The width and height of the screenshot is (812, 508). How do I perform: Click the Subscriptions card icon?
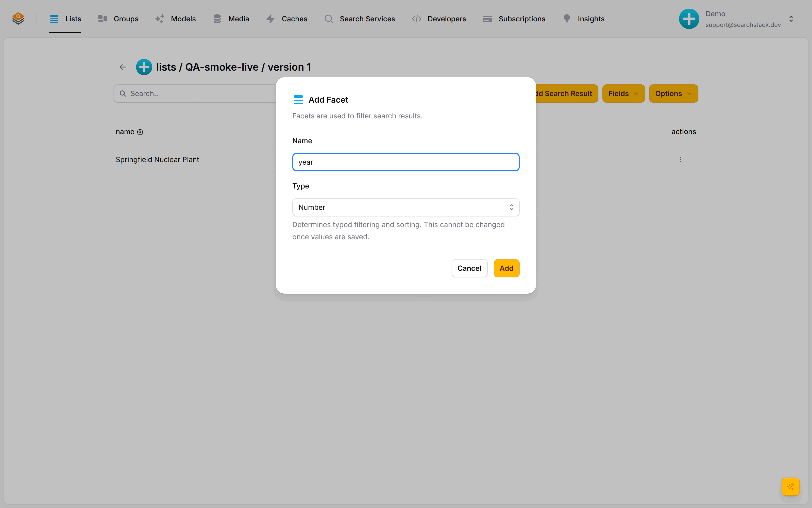click(487, 19)
